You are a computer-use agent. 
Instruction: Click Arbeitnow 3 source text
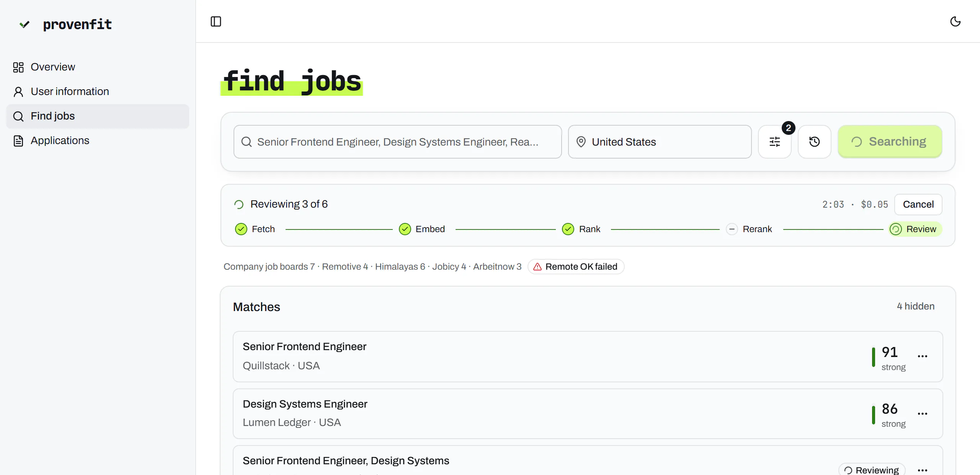click(497, 267)
